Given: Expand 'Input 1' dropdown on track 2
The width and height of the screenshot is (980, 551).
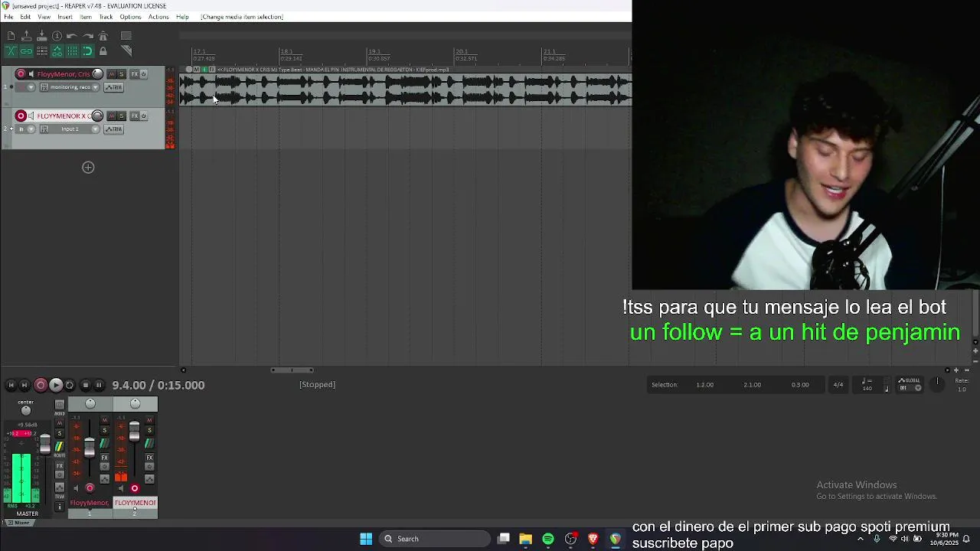Looking at the screenshot, I should click(96, 129).
